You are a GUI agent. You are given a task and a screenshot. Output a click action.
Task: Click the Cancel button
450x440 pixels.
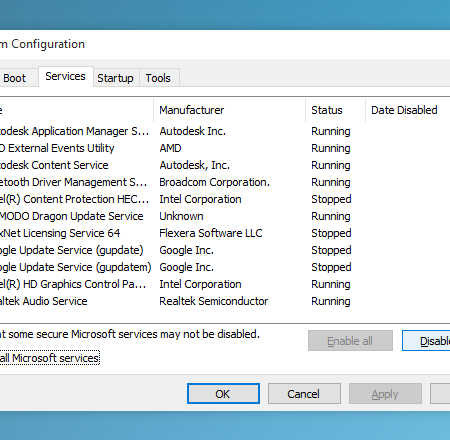pos(304,394)
